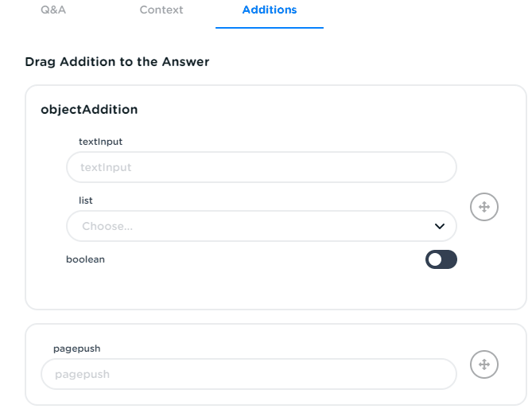
Task: Click into the pagepush input field
Action: point(248,374)
